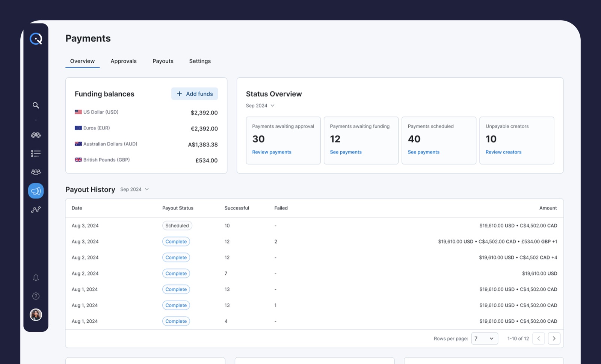601x364 pixels.
Task: Click the Q logo at the top
Action: coord(36,38)
